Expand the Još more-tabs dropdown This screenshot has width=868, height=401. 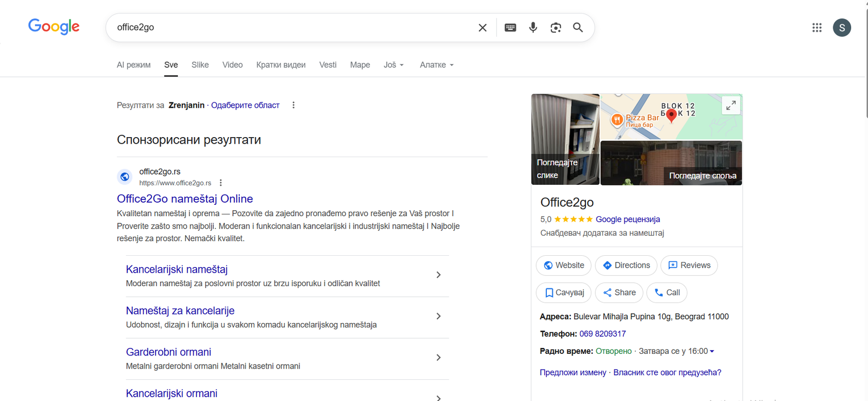pos(393,65)
